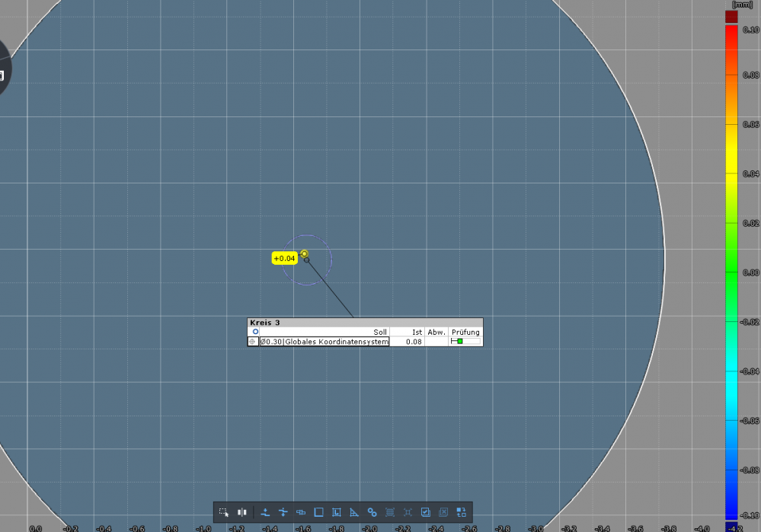Viewport: 761px width, 532px height.
Task: Click step-down arrow icon in bottom toolbar
Action: [265, 512]
